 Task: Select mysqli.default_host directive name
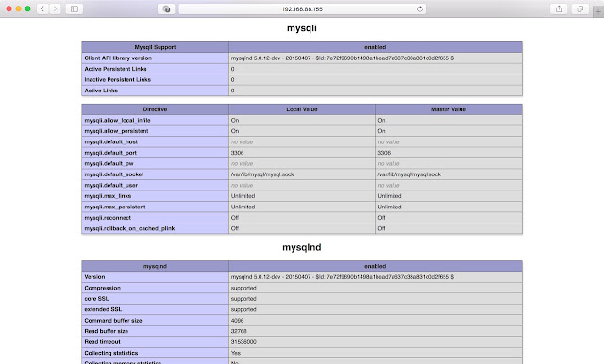point(111,141)
